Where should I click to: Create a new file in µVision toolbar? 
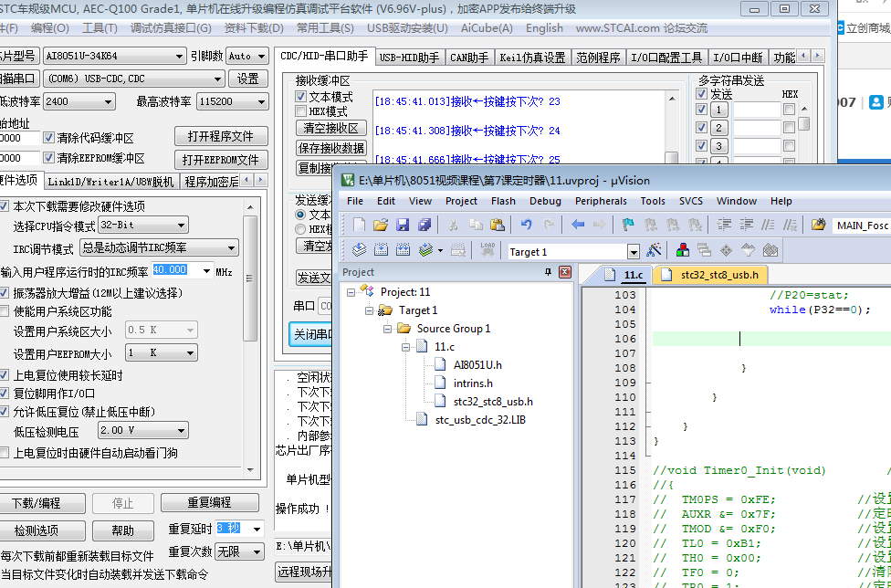(359, 225)
